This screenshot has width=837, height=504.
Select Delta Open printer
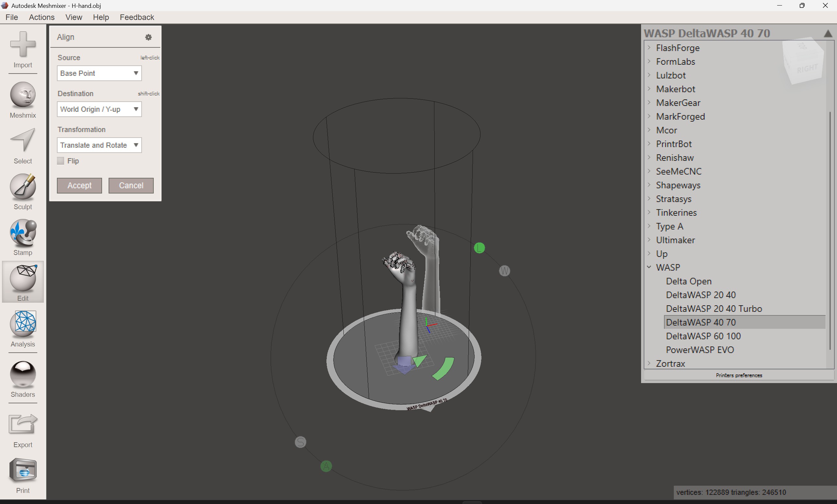(689, 281)
